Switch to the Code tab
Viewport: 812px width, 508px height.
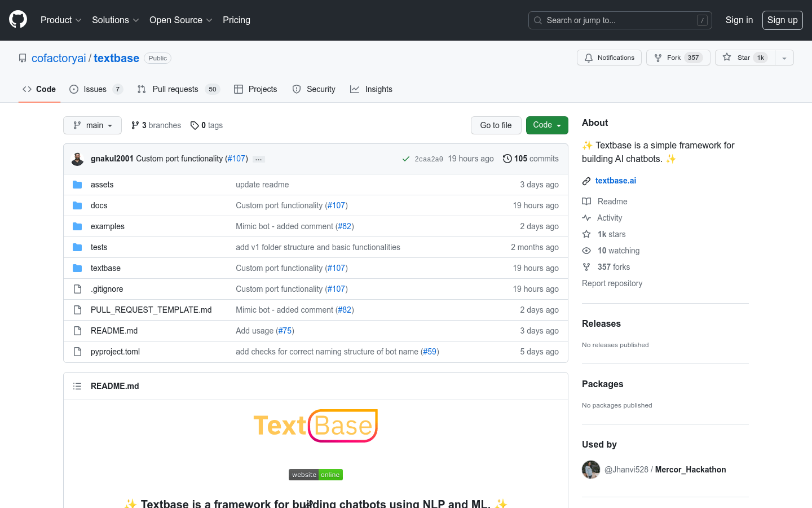click(x=39, y=89)
